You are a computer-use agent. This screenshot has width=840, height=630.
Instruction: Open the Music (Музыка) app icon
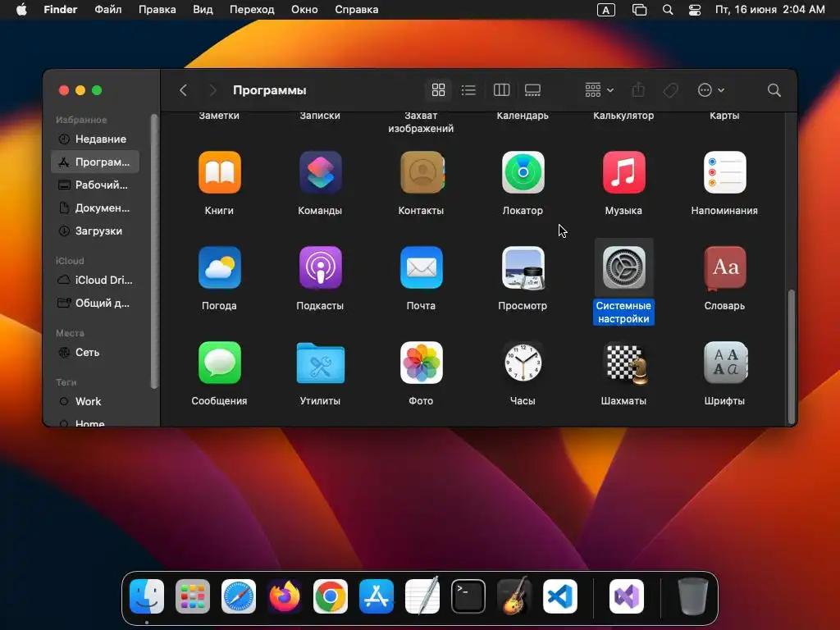(623, 172)
